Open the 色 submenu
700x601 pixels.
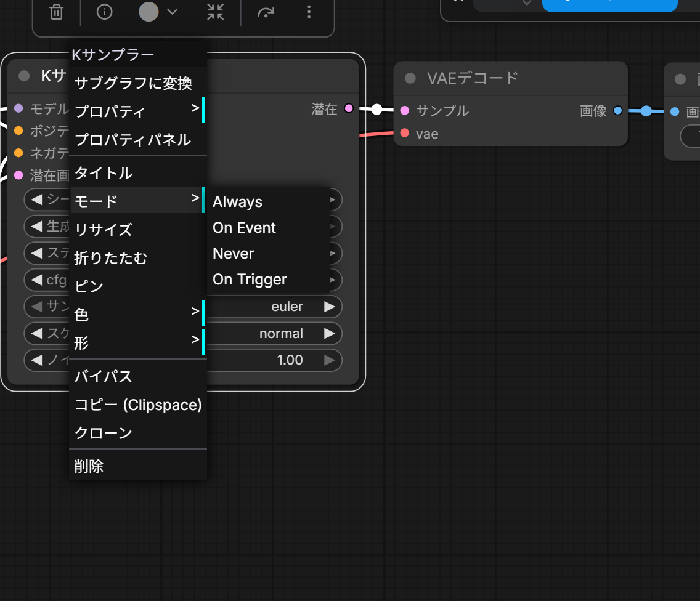(x=138, y=314)
